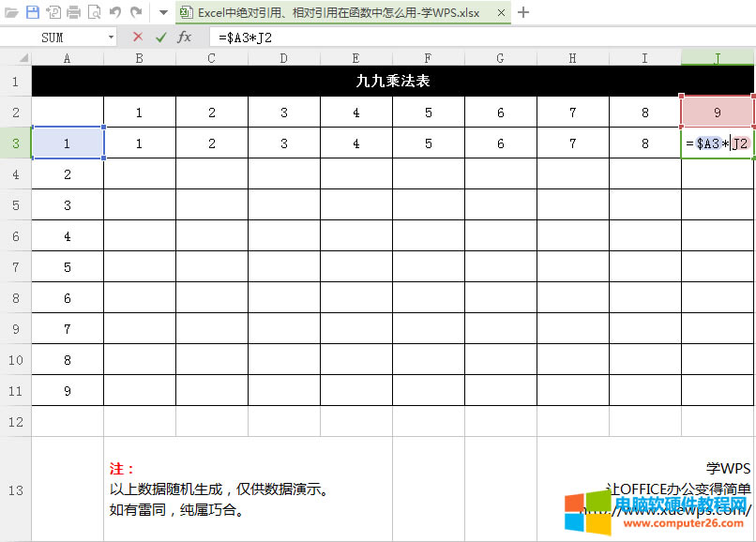Edit the formula in the formula bar
The height and width of the screenshot is (542, 756).
(281, 36)
